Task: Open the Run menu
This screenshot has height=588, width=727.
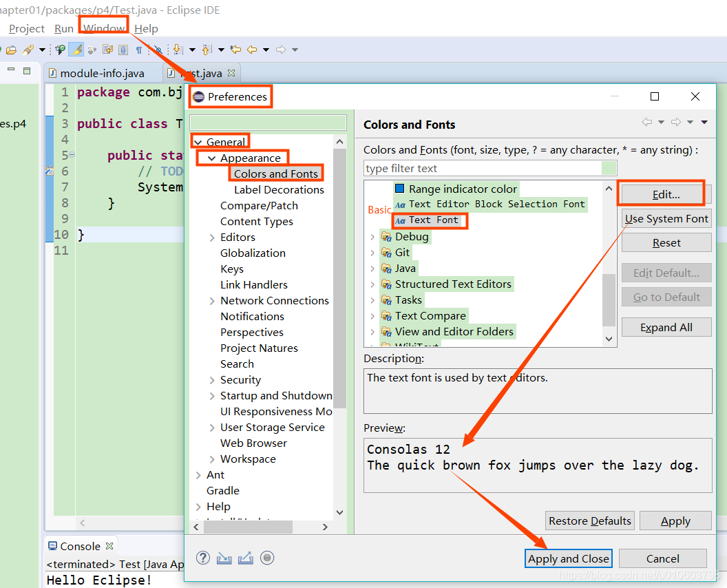Action: coord(64,28)
